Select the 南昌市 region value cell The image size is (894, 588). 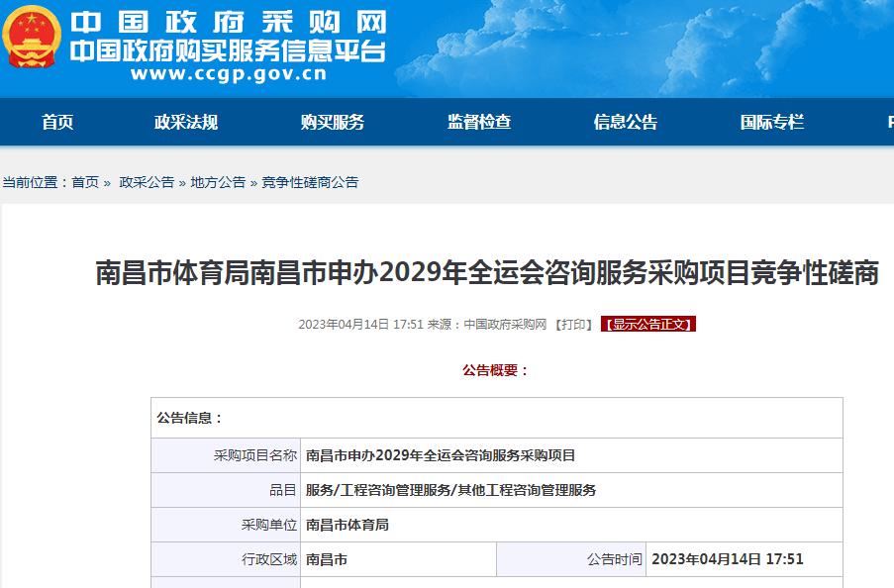click(399, 559)
